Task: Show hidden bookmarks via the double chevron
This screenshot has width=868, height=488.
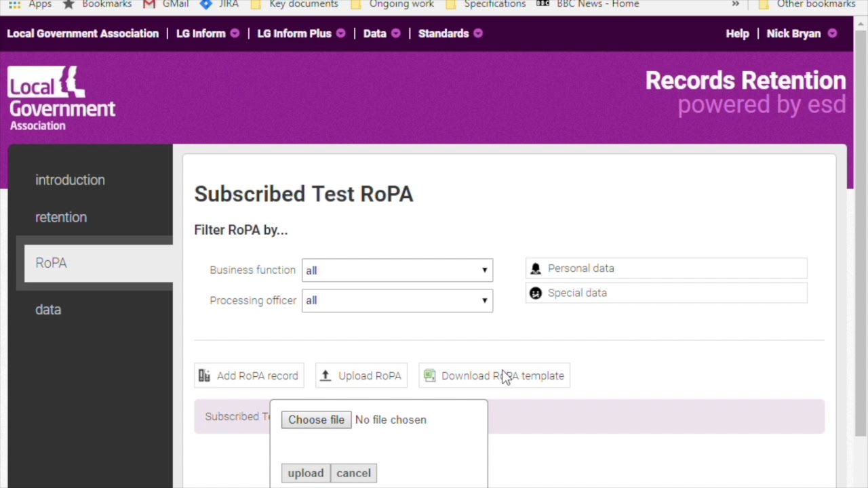Action: (736, 4)
